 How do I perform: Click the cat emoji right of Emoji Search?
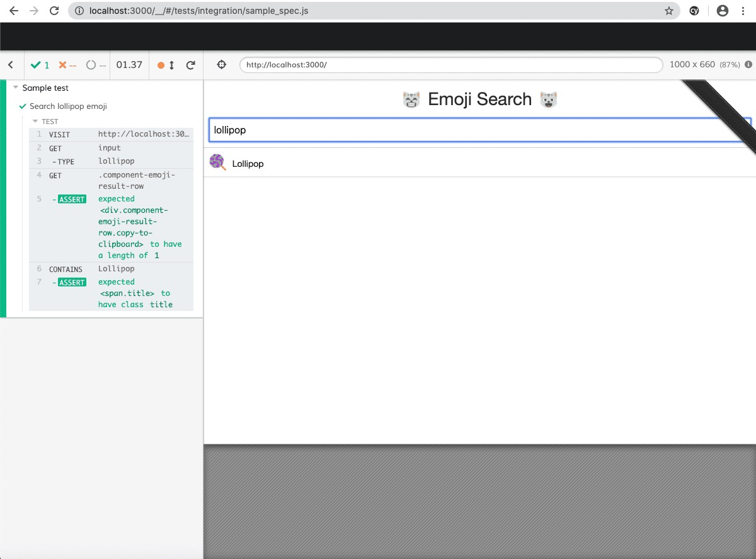(549, 99)
